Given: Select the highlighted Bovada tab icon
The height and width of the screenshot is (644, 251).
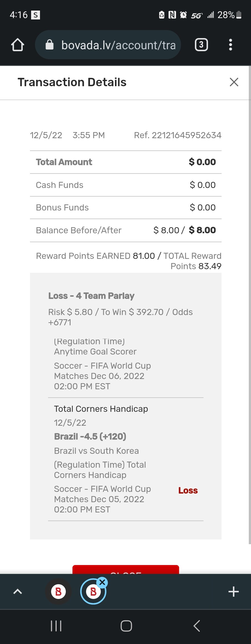Looking at the screenshot, I should [93, 592].
